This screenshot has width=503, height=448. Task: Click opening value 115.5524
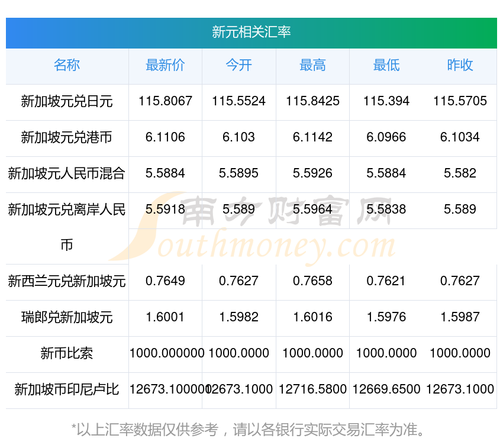(238, 101)
